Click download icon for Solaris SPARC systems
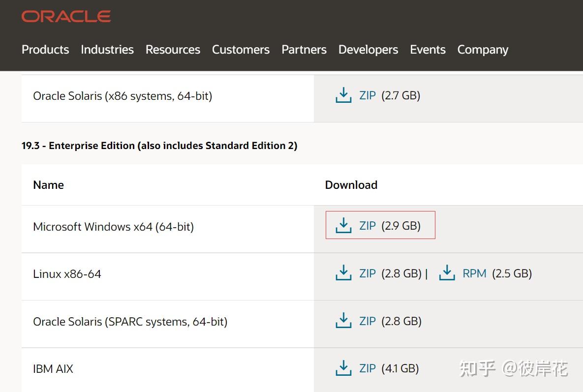The width and height of the screenshot is (583, 392). coord(343,321)
